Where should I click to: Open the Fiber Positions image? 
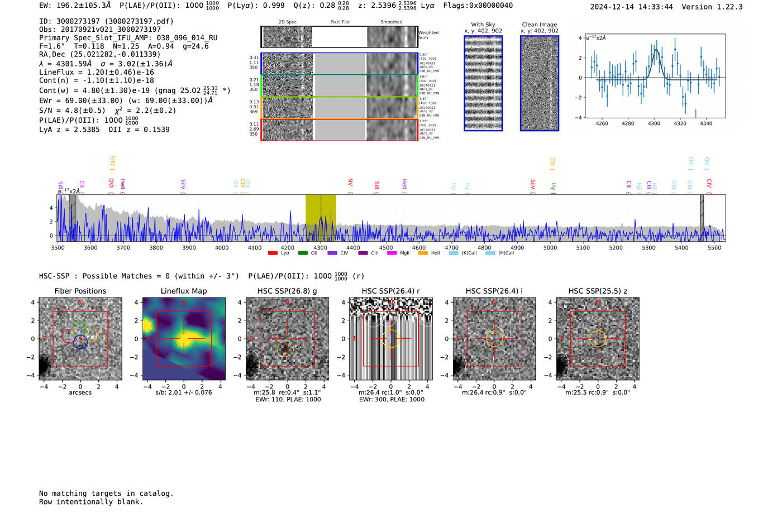80,339
